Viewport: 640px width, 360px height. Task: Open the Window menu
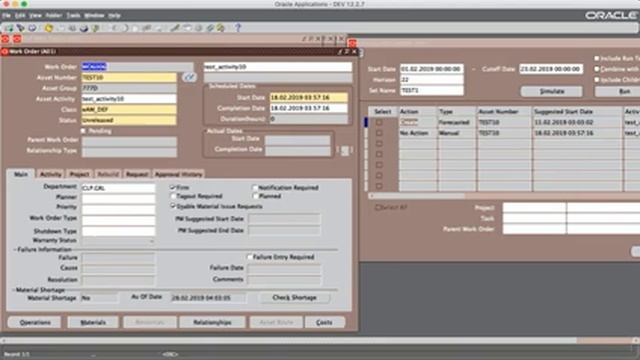coord(94,16)
